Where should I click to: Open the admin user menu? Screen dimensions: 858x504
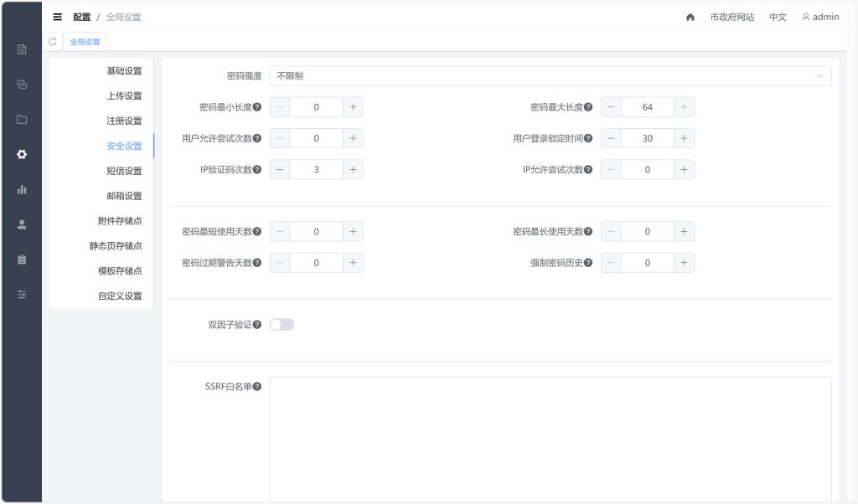pos(820,17)
